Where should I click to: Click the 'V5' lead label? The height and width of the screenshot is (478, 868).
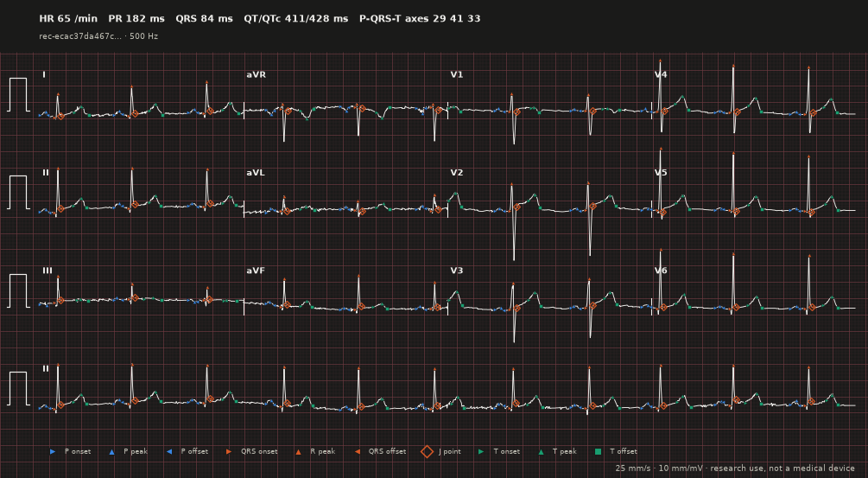pyautogui.click(x=661, y=173)
